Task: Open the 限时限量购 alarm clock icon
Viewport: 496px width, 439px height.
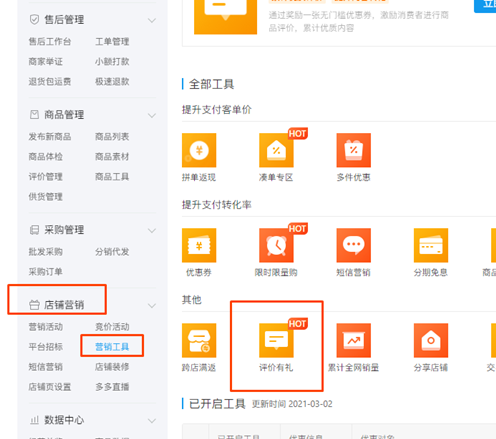Action: point(276,245)
